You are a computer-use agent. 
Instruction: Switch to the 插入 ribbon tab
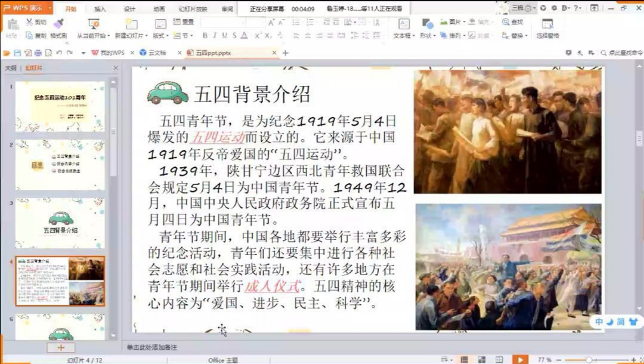[100, 9]
